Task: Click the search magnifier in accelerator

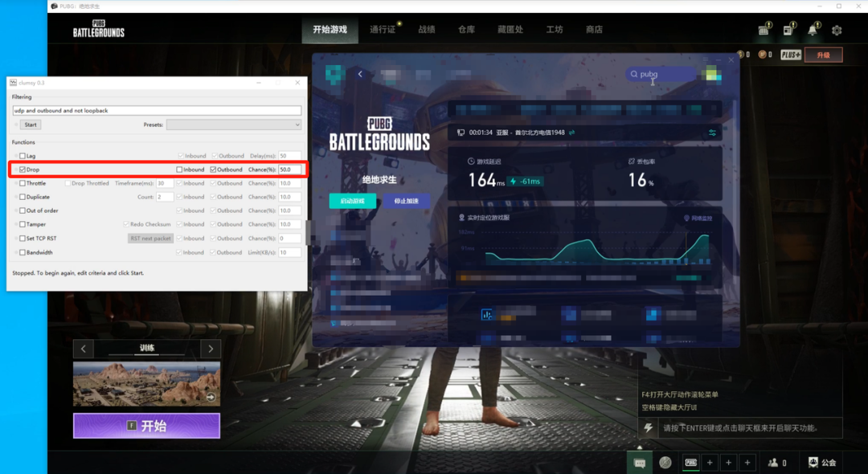Action: click(x=634, y=74)
